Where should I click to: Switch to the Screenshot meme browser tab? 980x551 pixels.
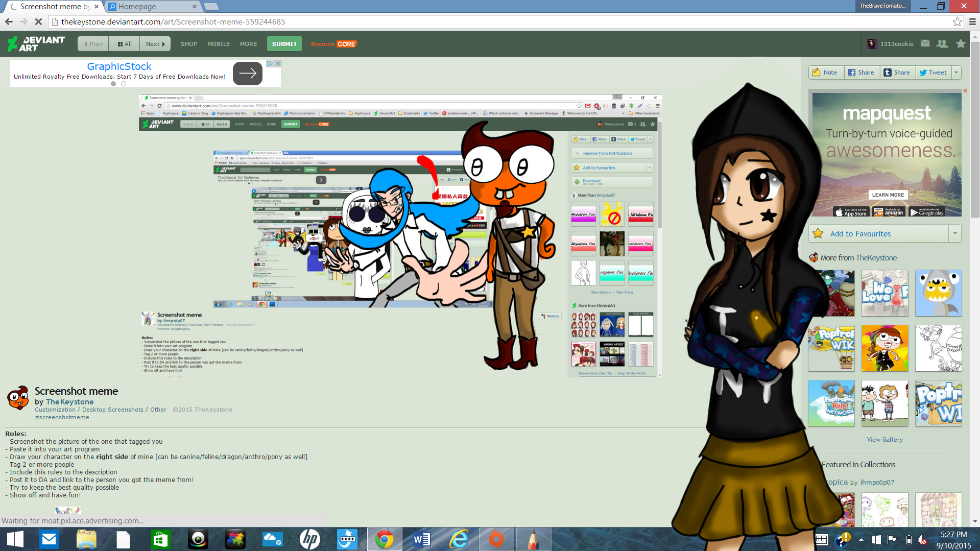54,7
